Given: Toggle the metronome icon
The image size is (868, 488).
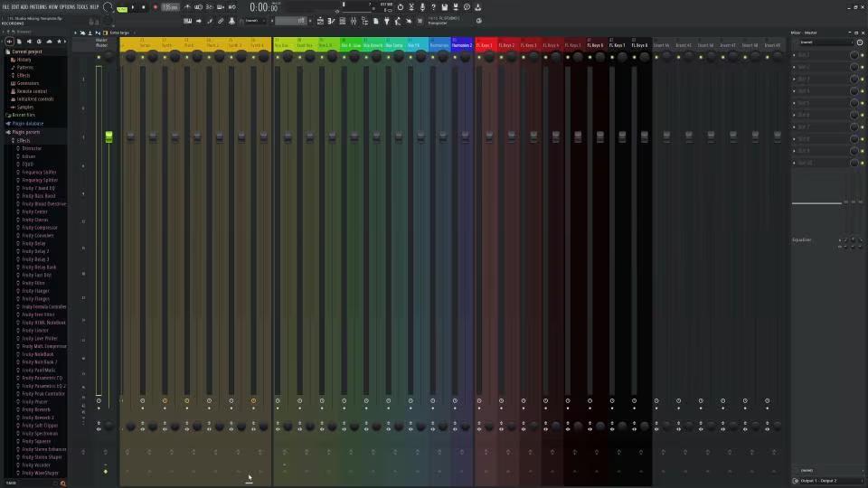Looking at the screenshot, I should pyautogui.click(x=187, y=7).
